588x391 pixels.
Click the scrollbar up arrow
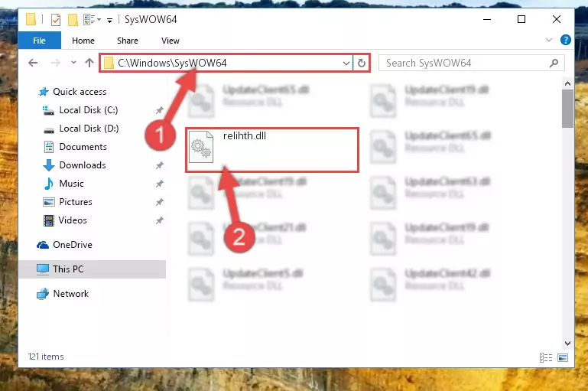pyautogui.click(x=567, y=83)
